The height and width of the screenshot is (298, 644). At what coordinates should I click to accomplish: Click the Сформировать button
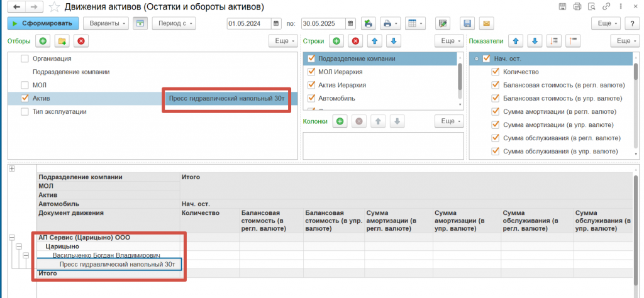(43, 23)
